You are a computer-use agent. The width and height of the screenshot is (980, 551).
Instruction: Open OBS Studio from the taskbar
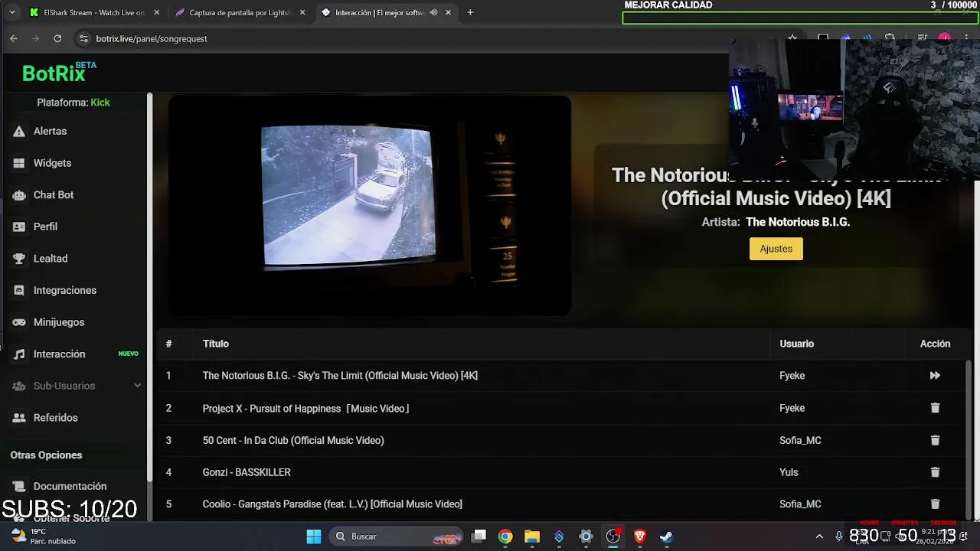(x=612, y=536)
